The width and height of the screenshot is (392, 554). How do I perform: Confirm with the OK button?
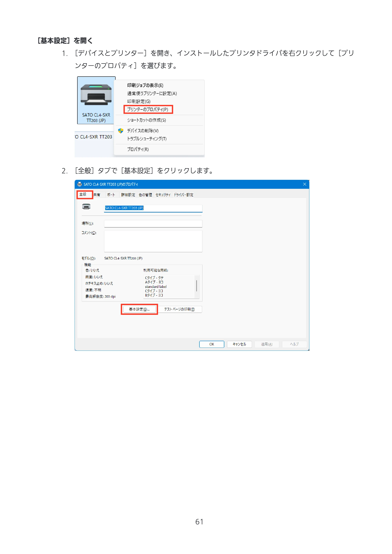tap(212, 344)
